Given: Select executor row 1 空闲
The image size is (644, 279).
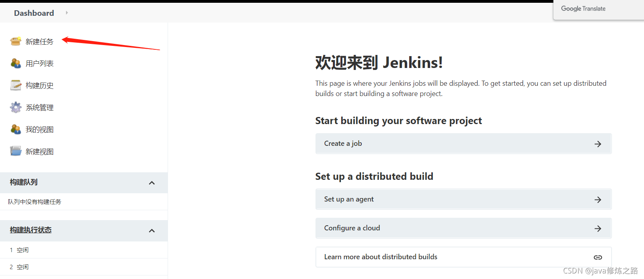Looking at the screenshot, I should click(x=84, y=250).
